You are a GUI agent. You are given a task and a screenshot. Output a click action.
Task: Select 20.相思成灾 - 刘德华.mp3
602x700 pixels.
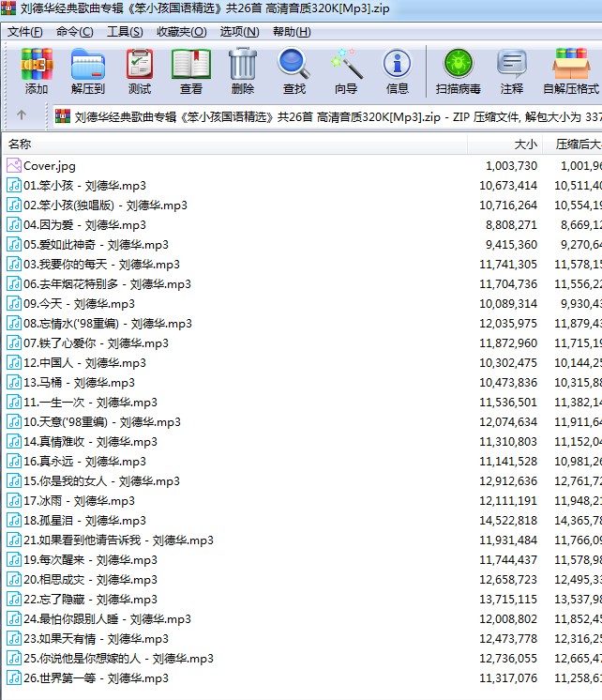91,580
